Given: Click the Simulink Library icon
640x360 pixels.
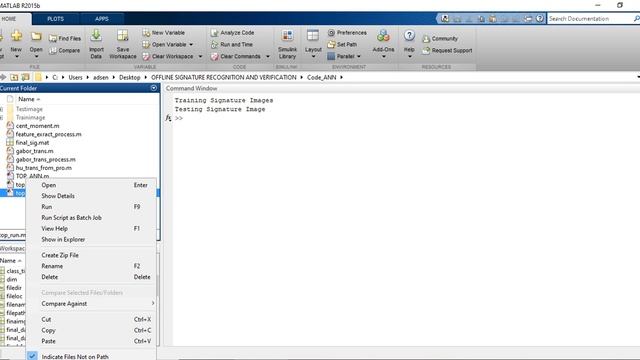Looking at the screenshot, I should click(287, 36).
